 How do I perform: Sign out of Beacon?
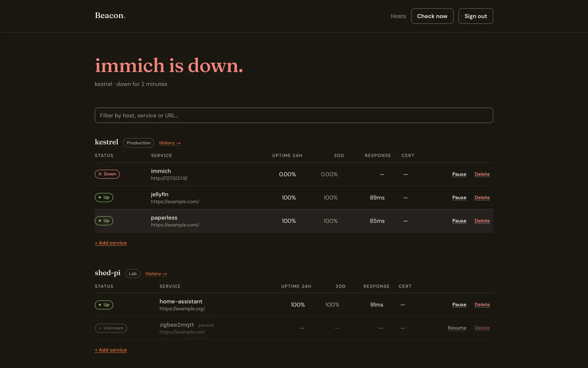[x=476, y=16]
